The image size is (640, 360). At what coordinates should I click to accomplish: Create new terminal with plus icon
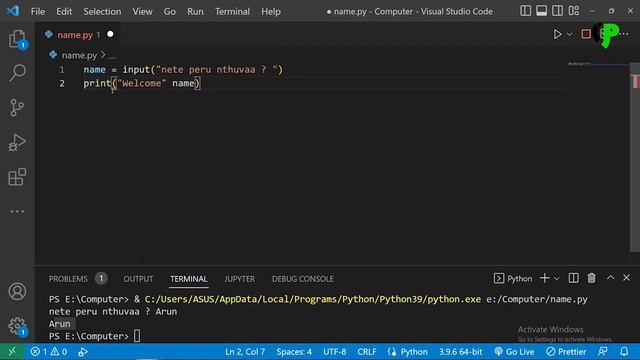[x=544, y=278]
